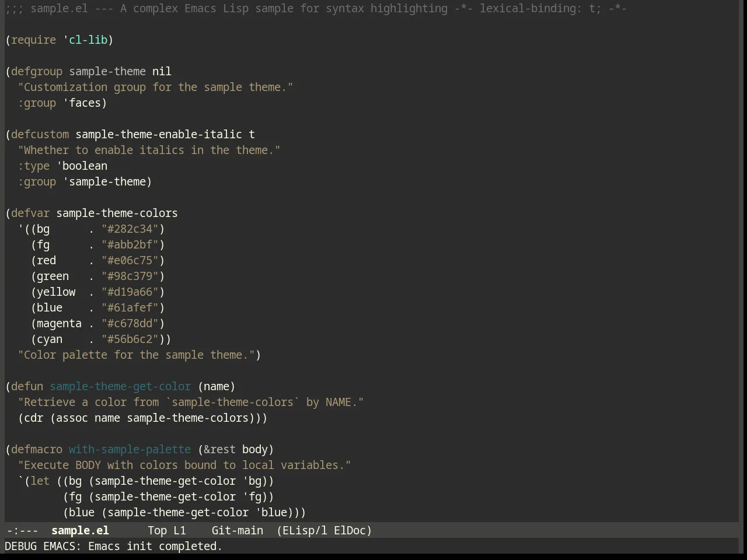Viewport: 747px width, 560px height.
Task: Click the 'sample-theme symbol after :group
Action: coord(104,181)
